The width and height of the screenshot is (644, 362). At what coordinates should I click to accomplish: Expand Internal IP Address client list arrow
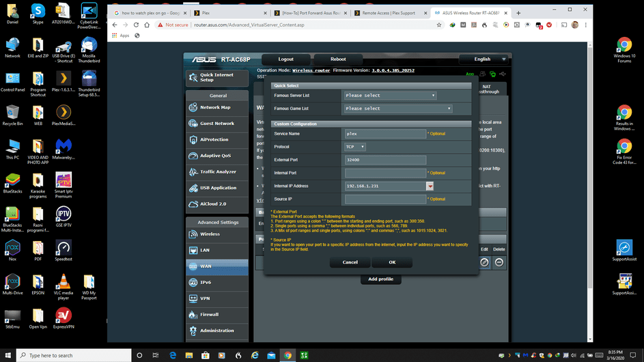pos(430,186)
